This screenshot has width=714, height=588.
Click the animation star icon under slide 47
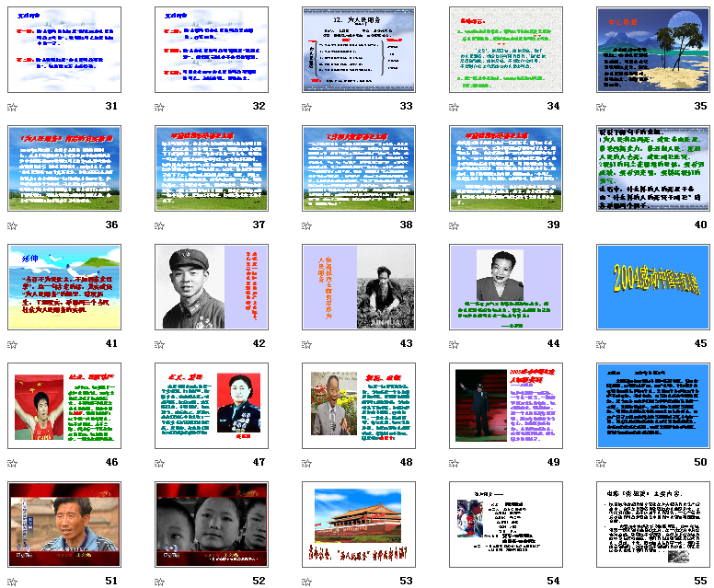(x=159, y=464)
